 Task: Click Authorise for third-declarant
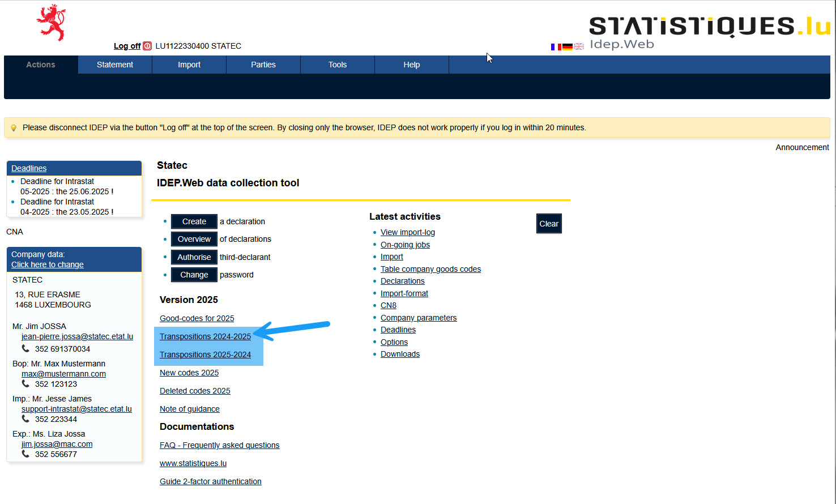pyautogui.click(x=194, y=257)
